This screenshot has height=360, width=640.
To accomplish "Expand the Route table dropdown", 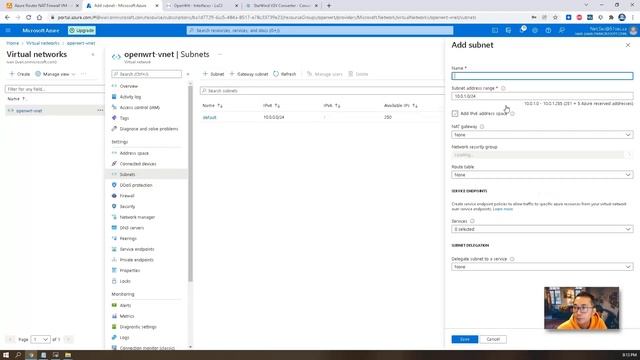I will (542, 175).
